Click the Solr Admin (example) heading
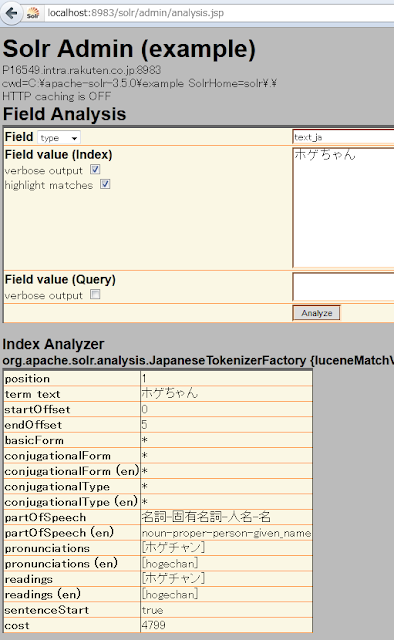Screen dimensions: 394x640 129,49
